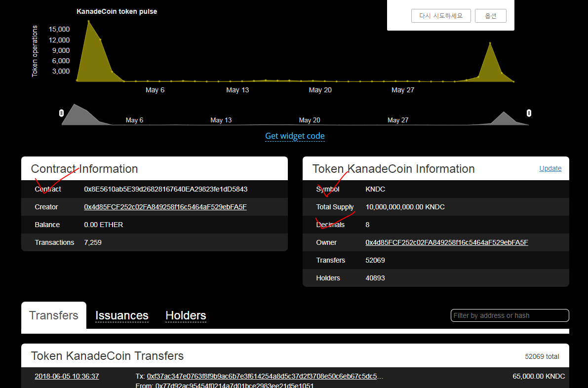588x388 pixels.
Task: Click the Decimals value 8
Action: coord(367,225)
